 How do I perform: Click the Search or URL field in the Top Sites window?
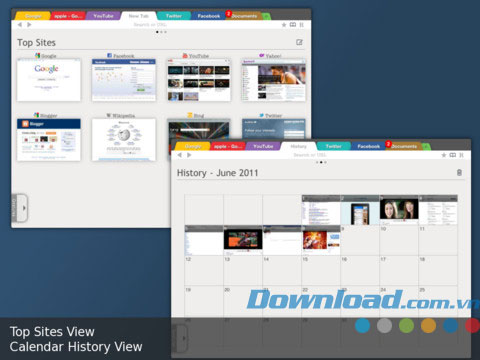[x=150, y=25]
